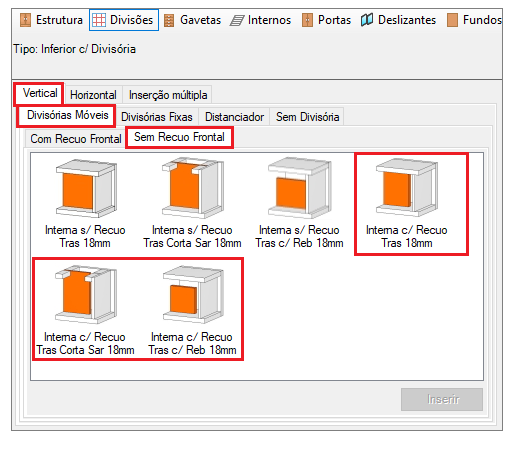This screenshot has width=516, height=453.
Task: Open the Internos section icon
Action: tap(237, 20)
